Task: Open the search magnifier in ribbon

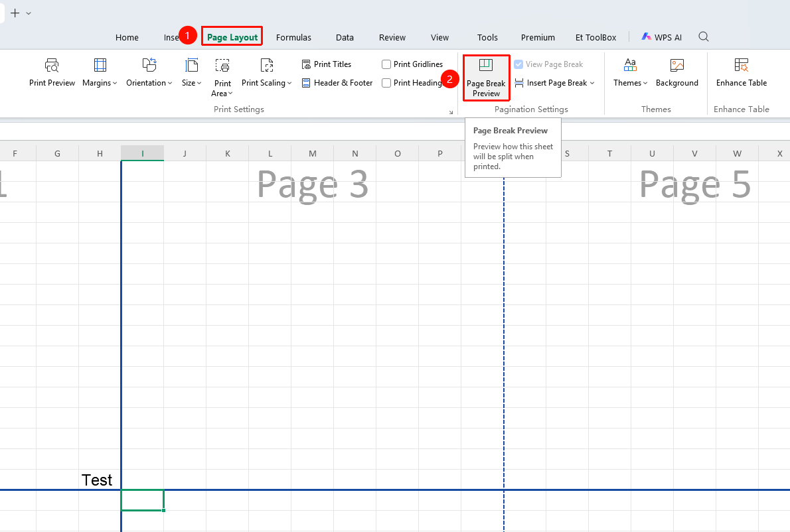Action: [x=704, y=36]
